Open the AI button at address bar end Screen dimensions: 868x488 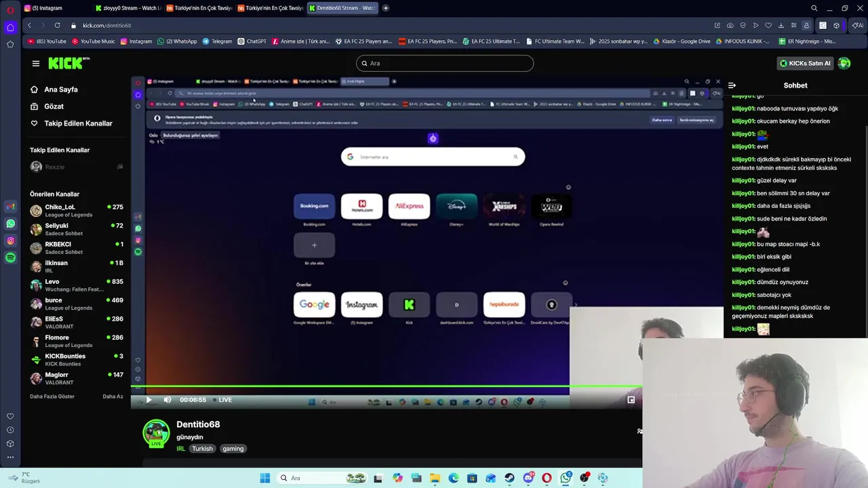point(858,25)
